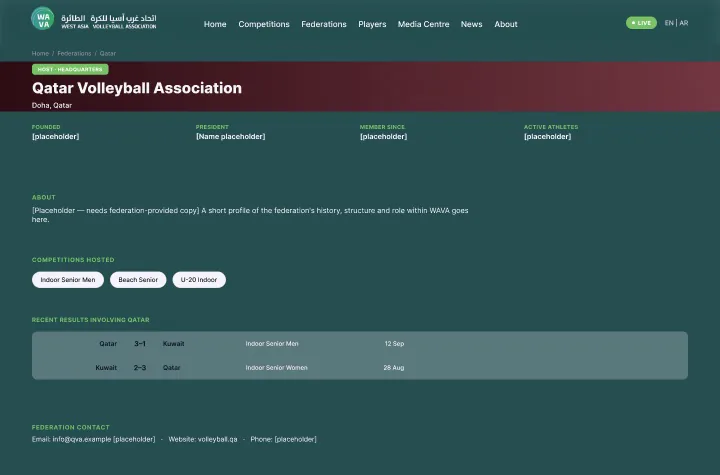
Task: Click the Member Since placeholder value
Action: [383, 136]
